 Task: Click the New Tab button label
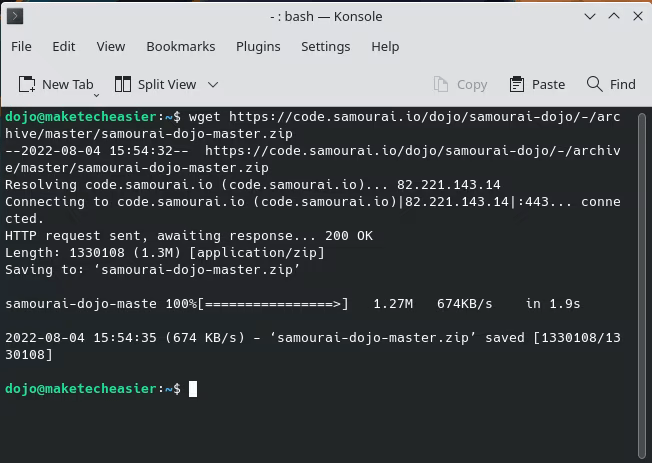click(x=68, y=84)
